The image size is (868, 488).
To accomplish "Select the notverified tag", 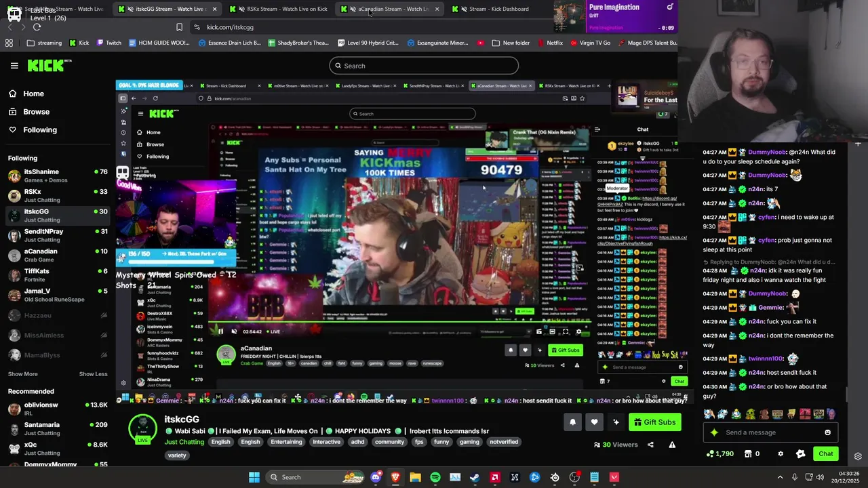I will coord(504,442).
